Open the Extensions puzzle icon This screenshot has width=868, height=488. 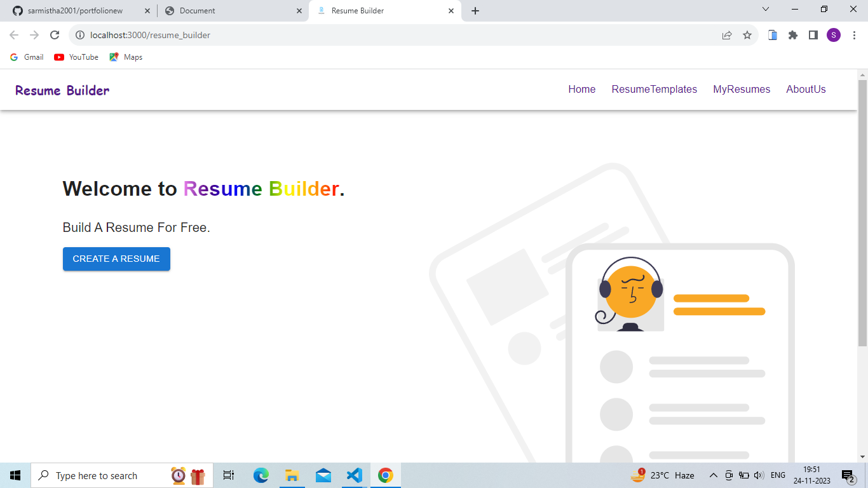coord(793,35)
